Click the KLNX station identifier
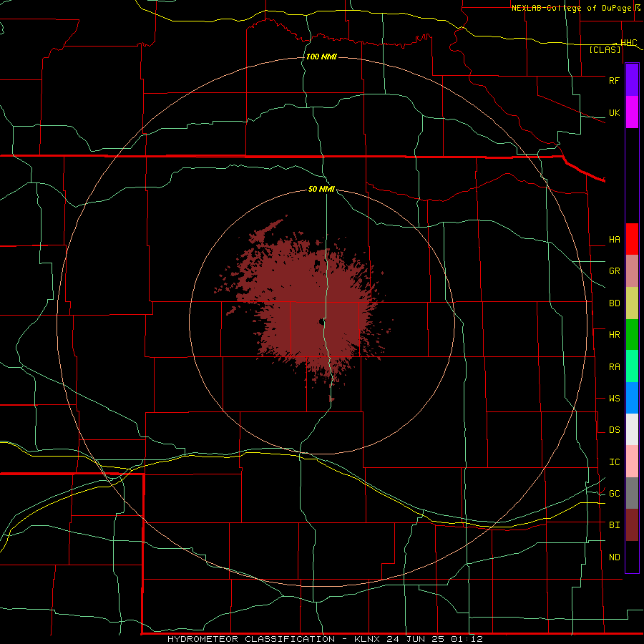This screenshot has height=644, width=644. click(369, 639)
